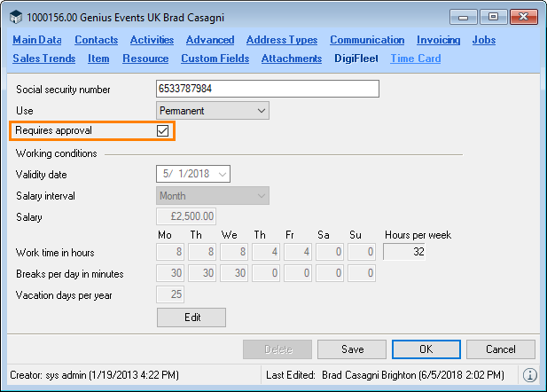Expand the Validity date picker
The height and width of the screenshot is (392, 547).
coord(222,175)
